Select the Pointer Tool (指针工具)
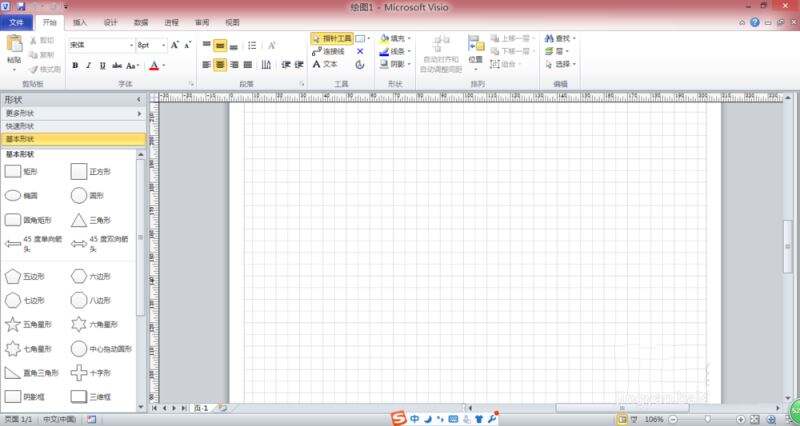Viewport: 800px width, 426px height. pyautogui.click(x=330, y=38)
